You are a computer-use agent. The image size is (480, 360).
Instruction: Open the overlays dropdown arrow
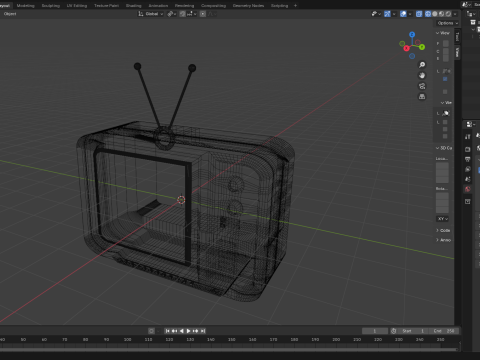(410, 14)
